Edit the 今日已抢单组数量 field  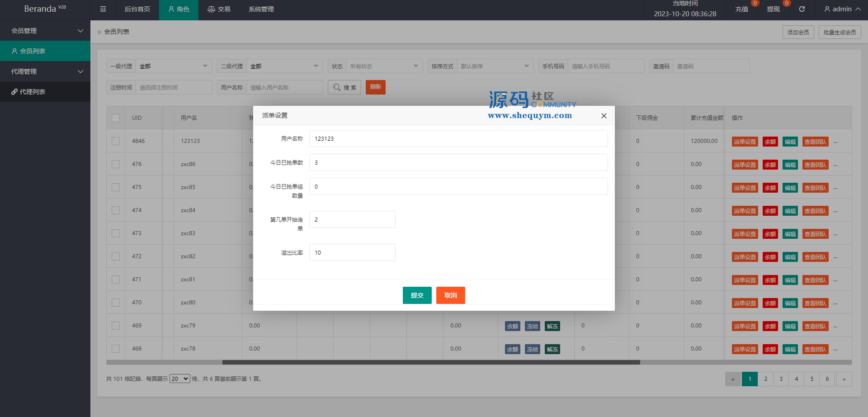[x=458, y=186]
